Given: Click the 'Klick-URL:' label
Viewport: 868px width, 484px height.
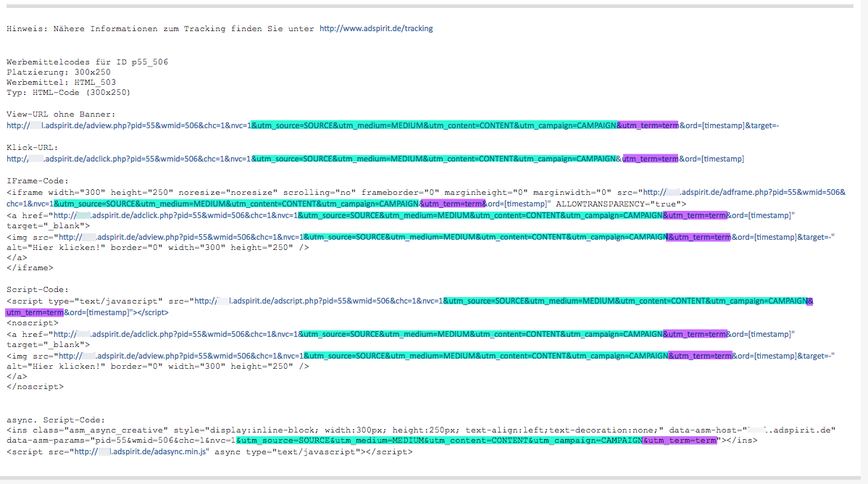Looking at the screenshot, I should pos(32,147).
